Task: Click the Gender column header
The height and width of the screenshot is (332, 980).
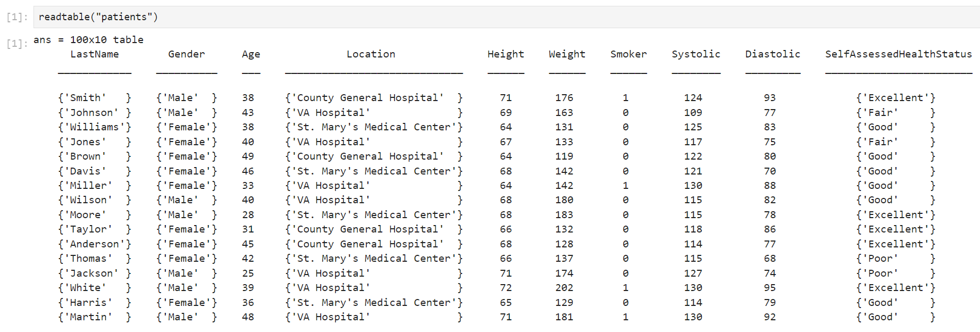Action: click(186, 54)
